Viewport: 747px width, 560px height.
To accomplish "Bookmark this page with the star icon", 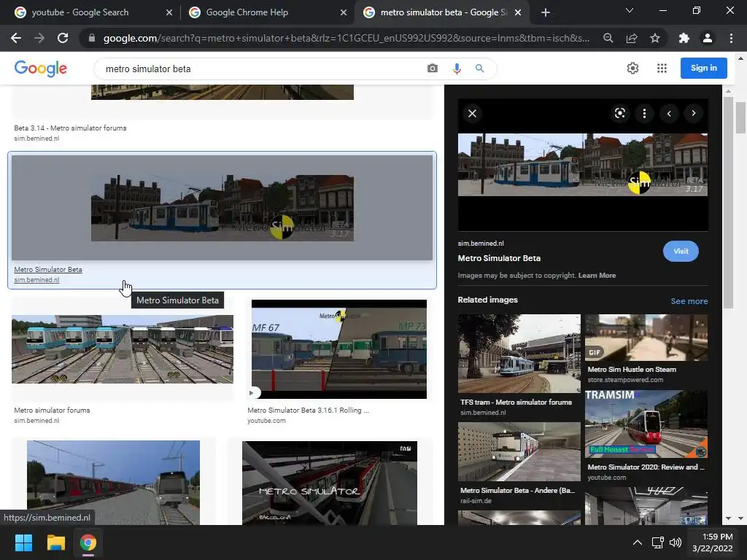I will click(x=655, y=38).
